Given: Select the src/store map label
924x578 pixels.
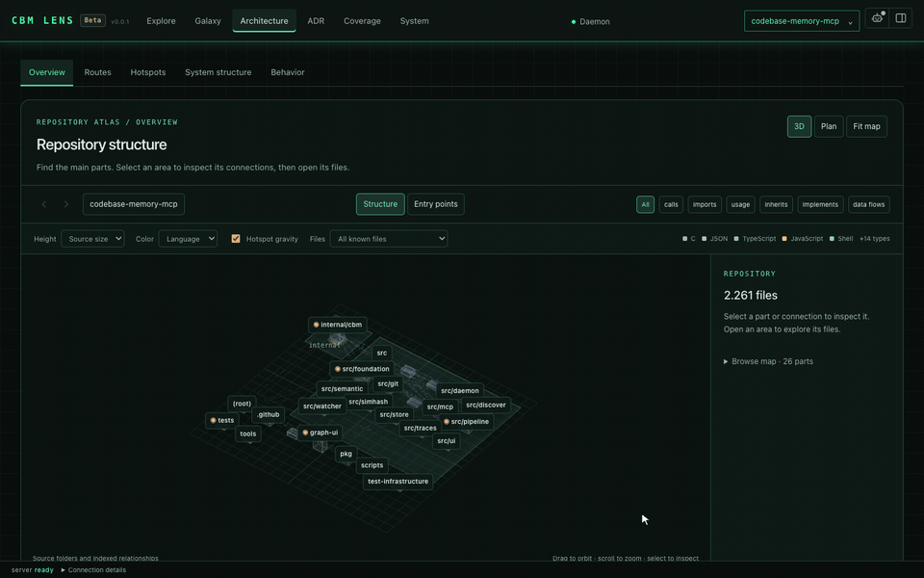Looking at the screenshot, I should click(x=394, y=414).
